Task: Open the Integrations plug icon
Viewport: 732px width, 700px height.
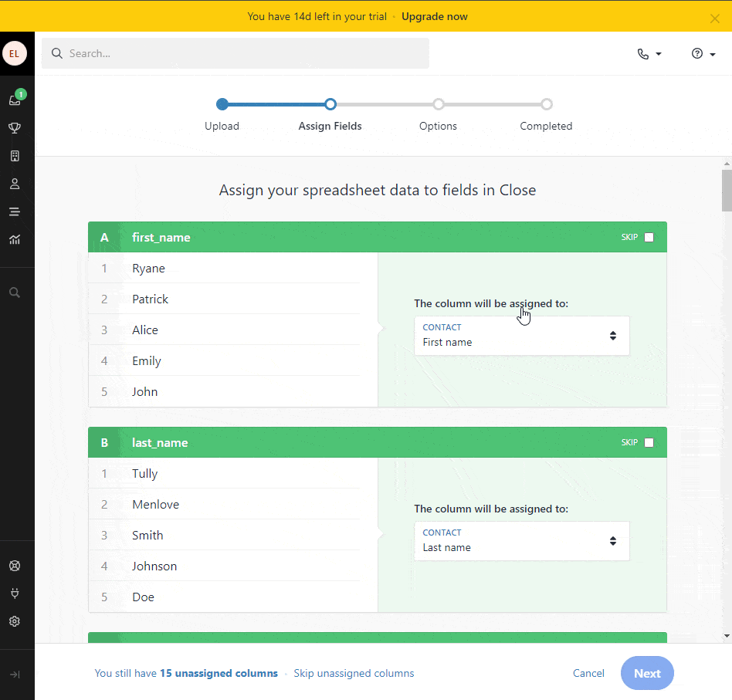Action: (x=15, y=593)
